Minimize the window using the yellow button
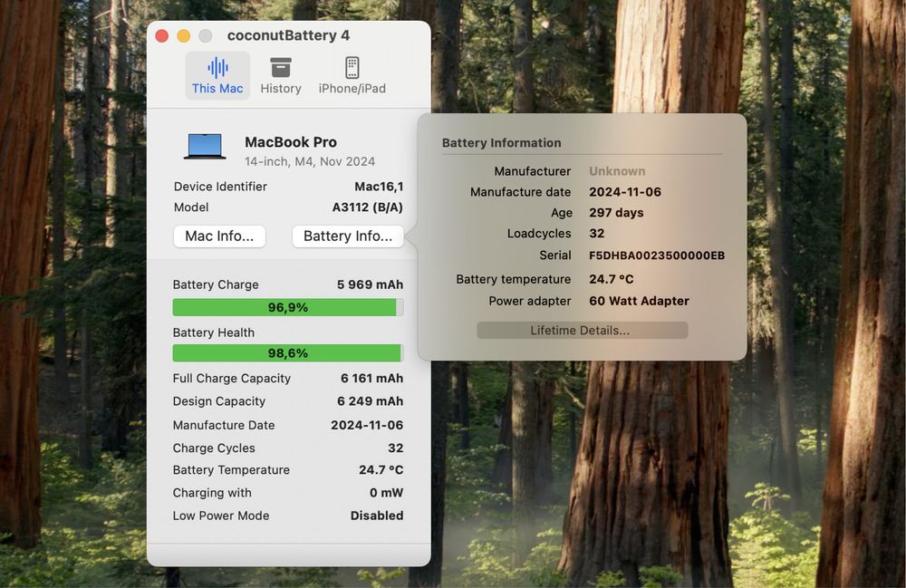The width and height of the screenshot is (906, 588). [184, 36]
